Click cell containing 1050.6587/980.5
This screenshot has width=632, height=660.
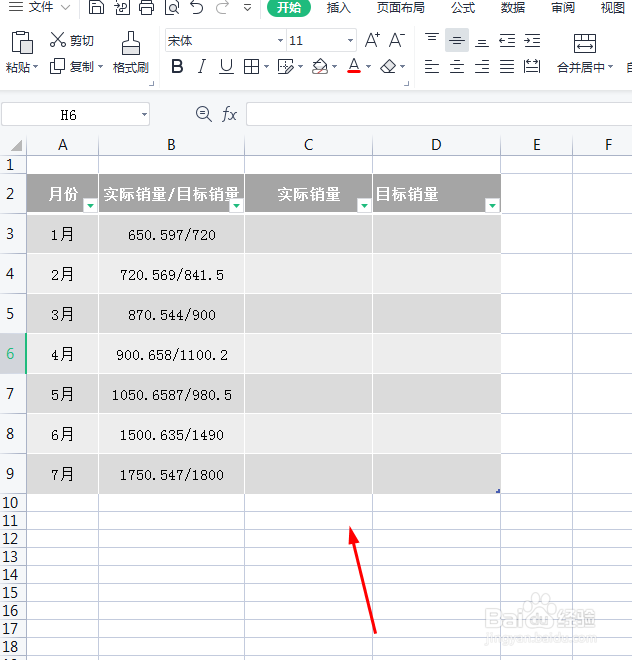(x=171, y=394)
